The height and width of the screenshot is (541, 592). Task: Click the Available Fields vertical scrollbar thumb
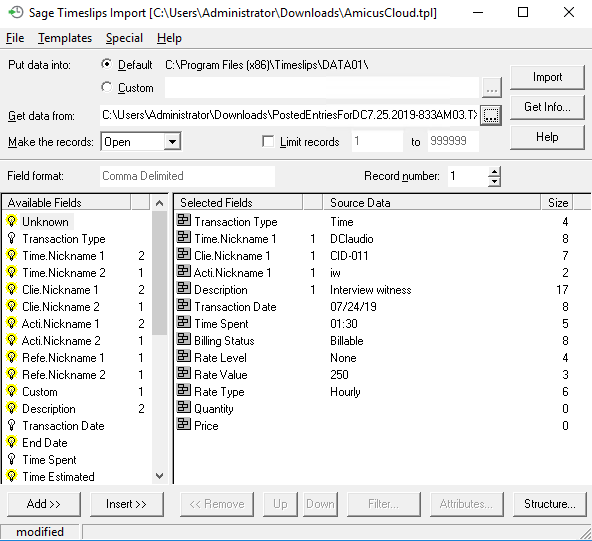click(159, 273)
